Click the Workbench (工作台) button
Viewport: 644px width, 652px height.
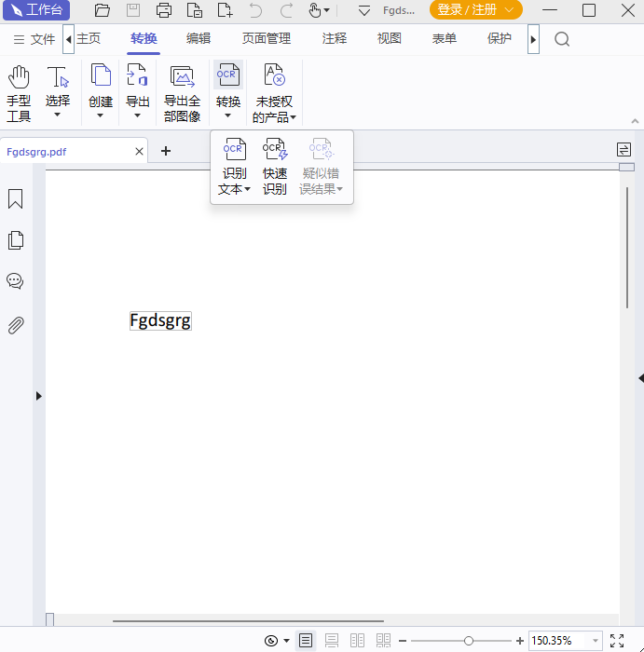[x=36, y=10]
